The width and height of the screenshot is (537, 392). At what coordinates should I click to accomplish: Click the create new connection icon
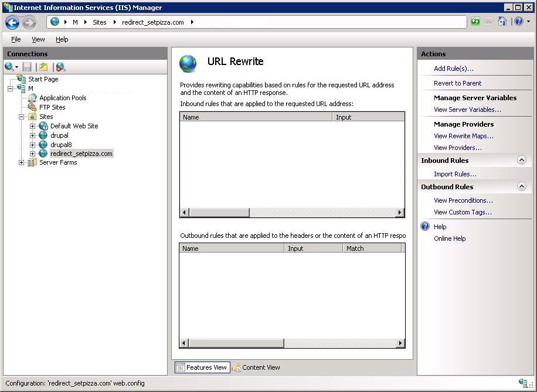click(9, 67)
